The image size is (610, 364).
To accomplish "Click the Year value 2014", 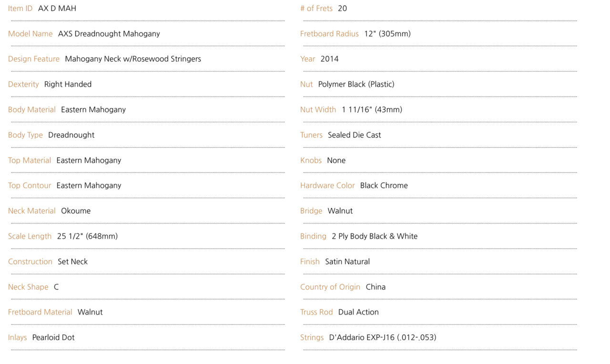I will [x=330, y=59].
